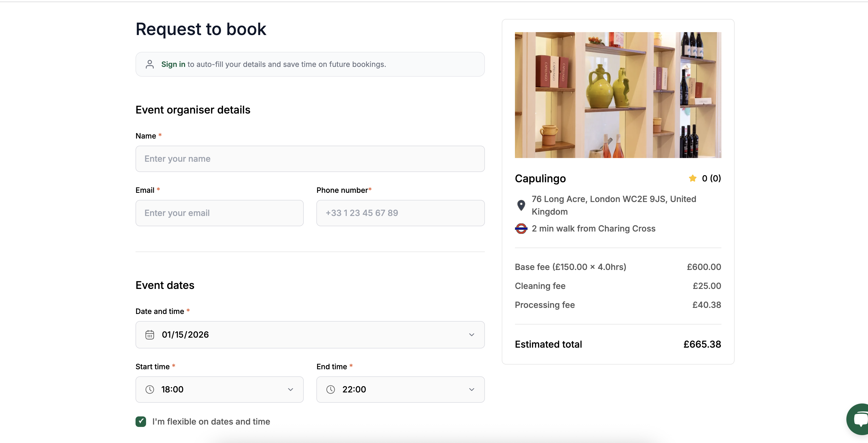The image size is (868, 443).
Task: Expand the date dropdown chevron
Action: pyautogui.click(x=471, y=334)
